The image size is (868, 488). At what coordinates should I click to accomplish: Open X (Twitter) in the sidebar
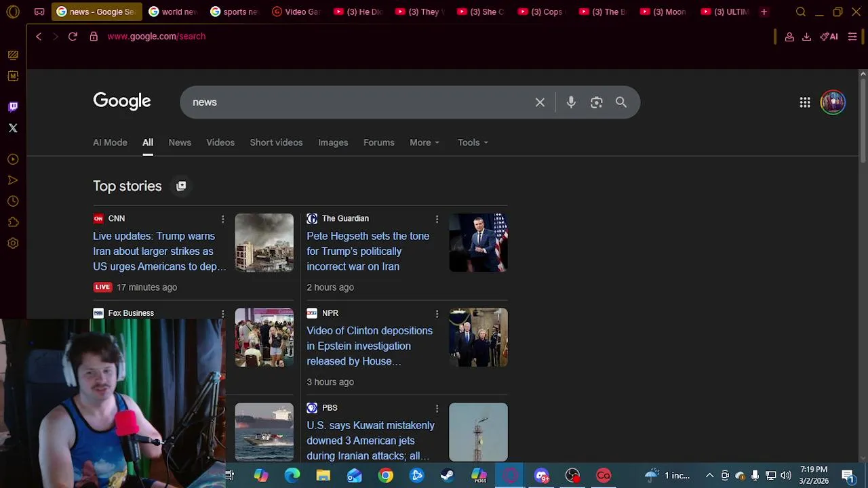[x=13, y=128]
